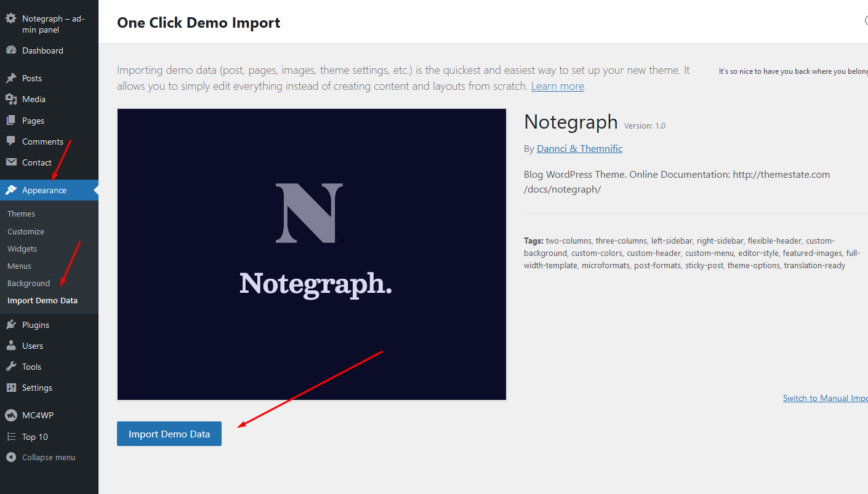Select Customize under Appearance
The width and height of the screenshot is (868, 494).
[26, 231]
